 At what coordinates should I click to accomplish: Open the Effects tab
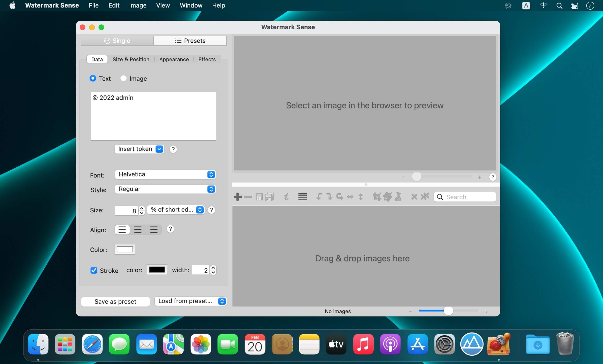[x=207, y=59]
